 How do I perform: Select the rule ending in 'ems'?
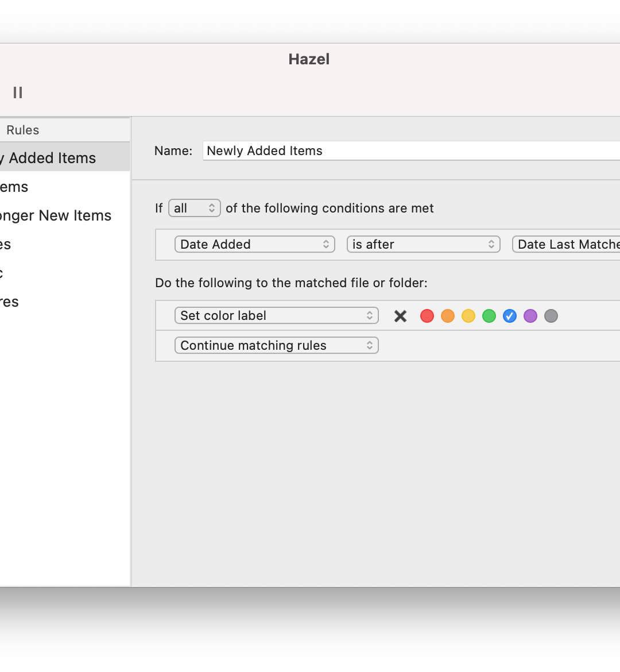[x=65, y=187]
